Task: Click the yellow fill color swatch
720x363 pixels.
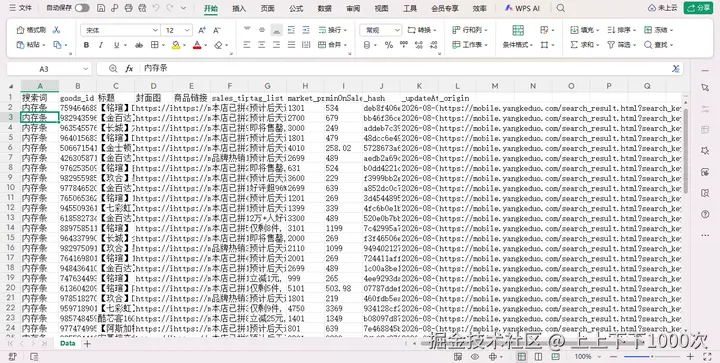Action: 176,45
